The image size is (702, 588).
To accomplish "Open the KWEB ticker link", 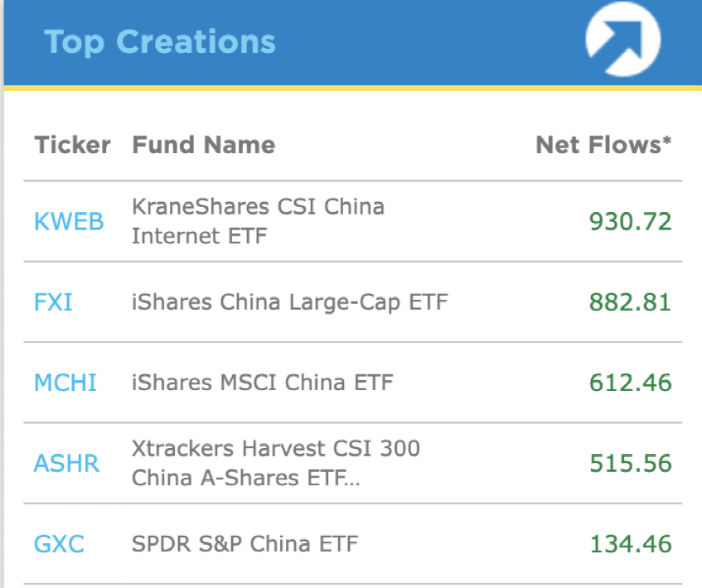I will tap(69, 222).
